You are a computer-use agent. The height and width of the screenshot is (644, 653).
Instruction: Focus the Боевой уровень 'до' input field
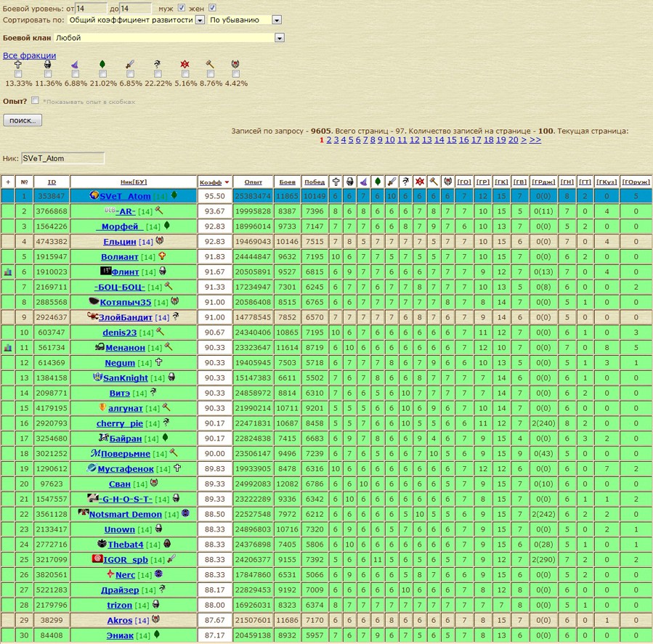coord(135,8)
